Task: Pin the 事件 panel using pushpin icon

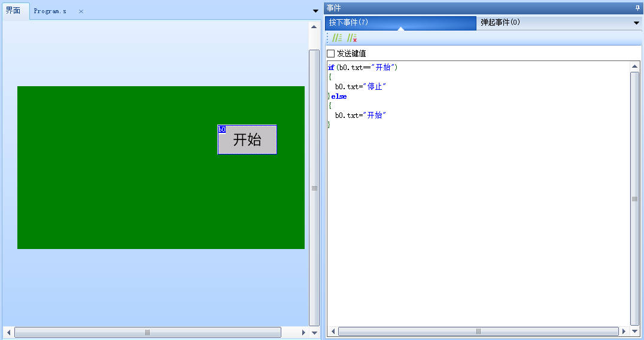Action: click(x=637, y=7)
